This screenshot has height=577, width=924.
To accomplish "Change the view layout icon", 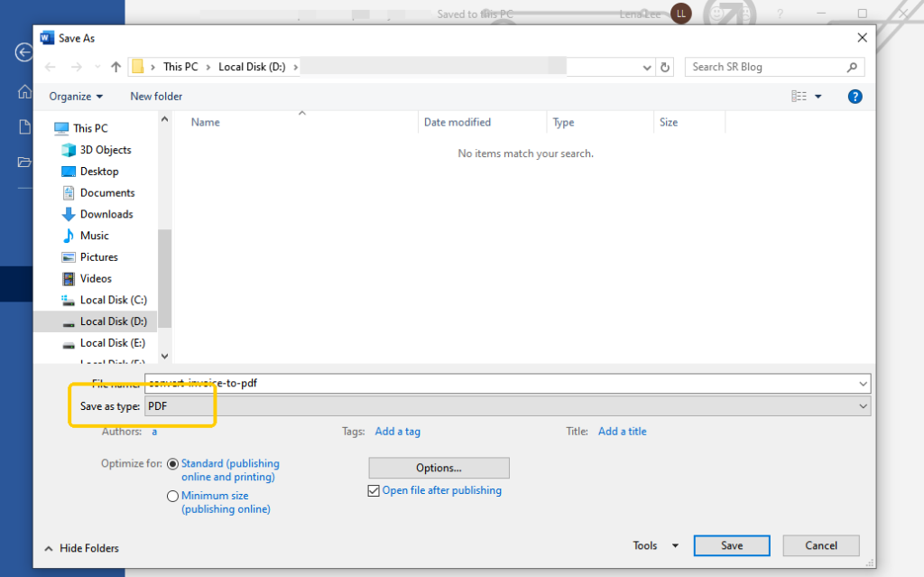I will click(799, 96).
